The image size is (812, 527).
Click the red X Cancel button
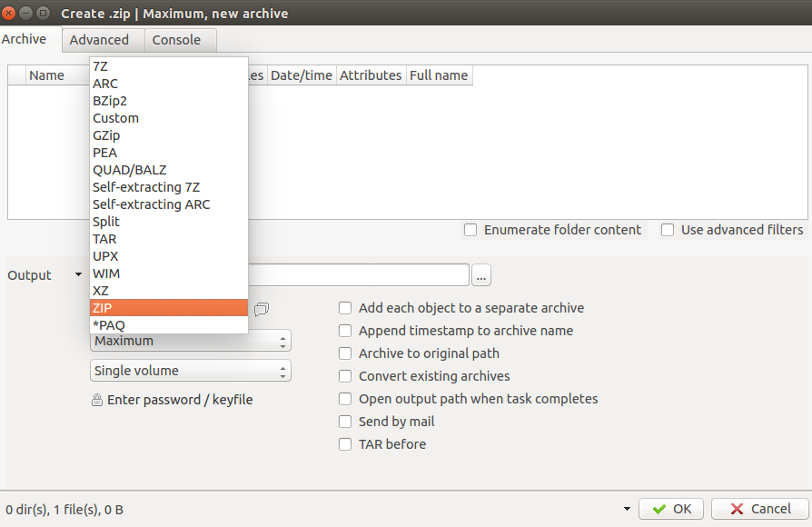759,509
